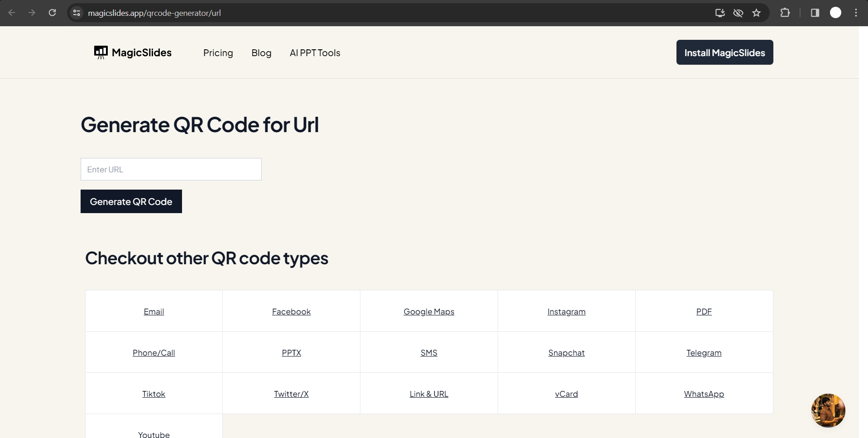Choose the vCard QR code link
The image size is (868, 438).
tap(566, 394)
